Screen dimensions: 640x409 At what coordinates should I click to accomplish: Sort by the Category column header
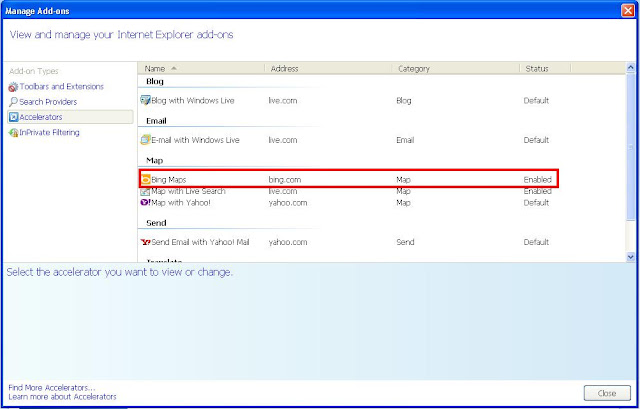[x=456, y=69]
